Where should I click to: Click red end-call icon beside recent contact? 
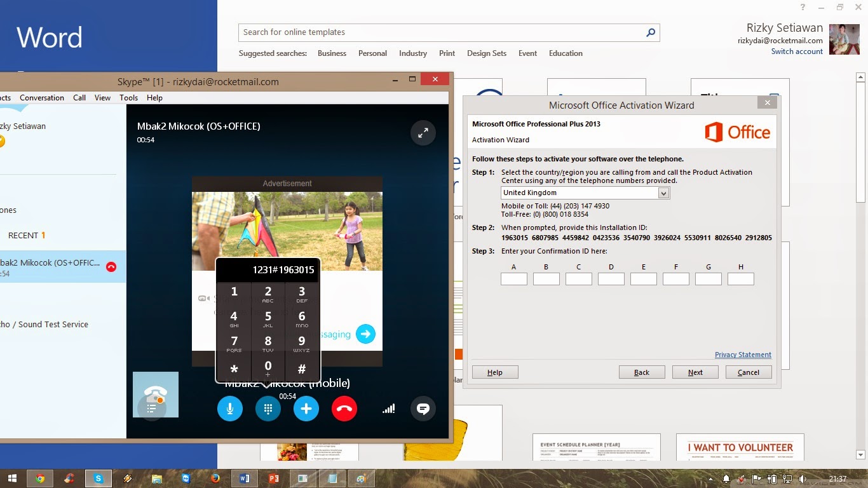[111, 267]
